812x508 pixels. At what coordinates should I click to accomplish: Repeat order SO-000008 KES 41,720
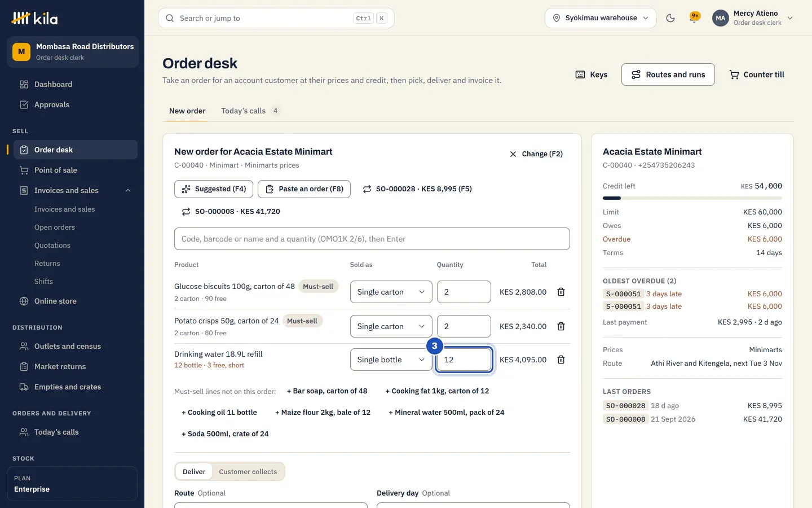pos(231,212)
